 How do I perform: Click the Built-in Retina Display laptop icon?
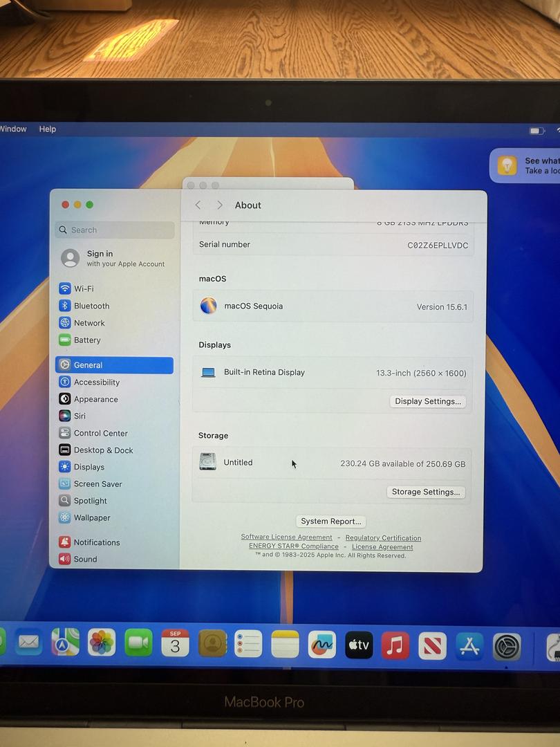pos(208,373)
